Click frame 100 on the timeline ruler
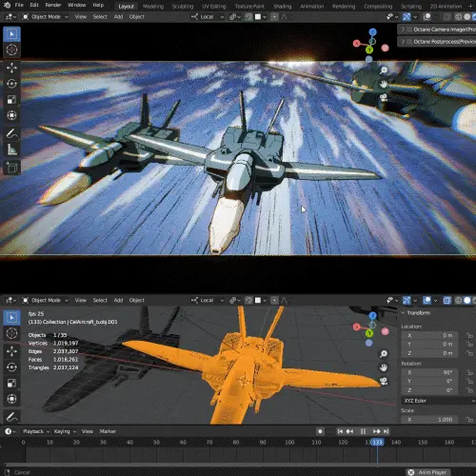476x476 pixels. [x=289, y=442]
